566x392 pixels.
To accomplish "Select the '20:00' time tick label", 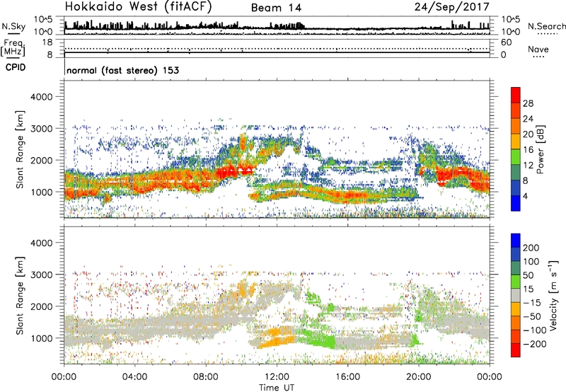I will 418,377.
